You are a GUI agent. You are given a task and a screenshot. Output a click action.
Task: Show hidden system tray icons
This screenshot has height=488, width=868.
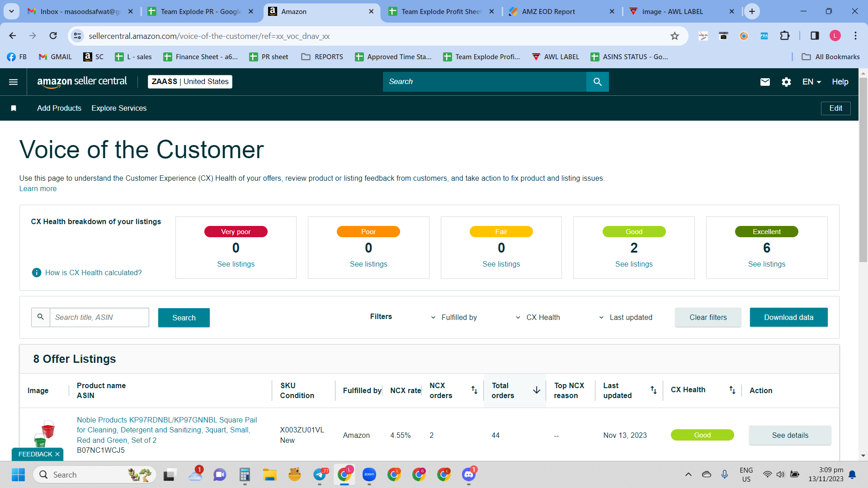point(688,474)
